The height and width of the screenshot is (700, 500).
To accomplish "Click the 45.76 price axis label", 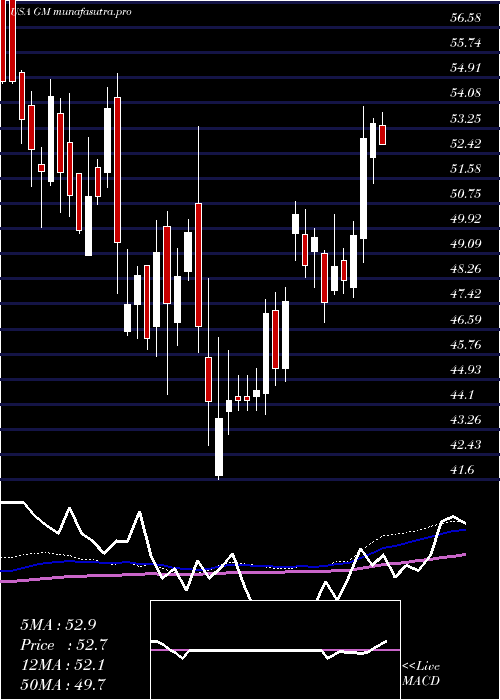I will tap(466, 344).
